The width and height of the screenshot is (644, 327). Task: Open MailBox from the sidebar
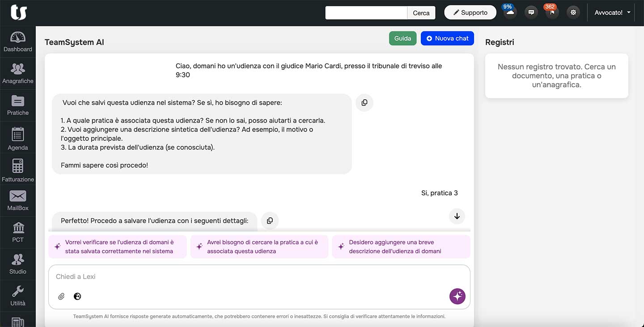18,201
